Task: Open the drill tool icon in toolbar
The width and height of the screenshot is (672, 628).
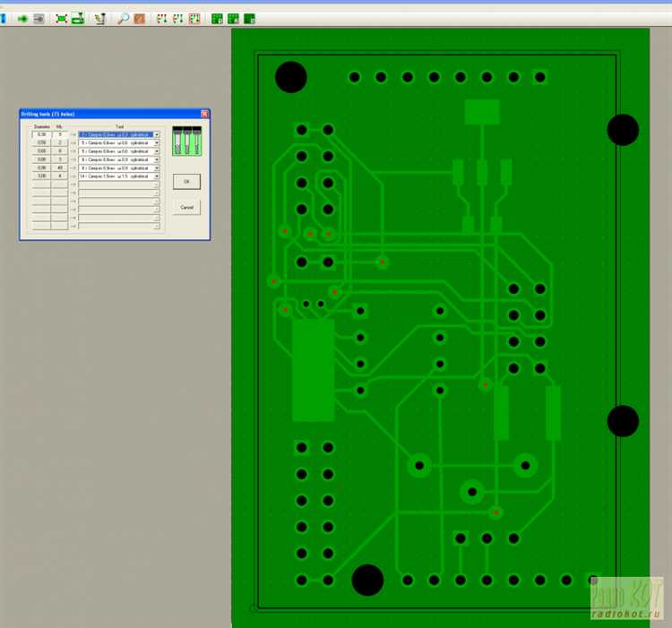Action: click(100, 19)
